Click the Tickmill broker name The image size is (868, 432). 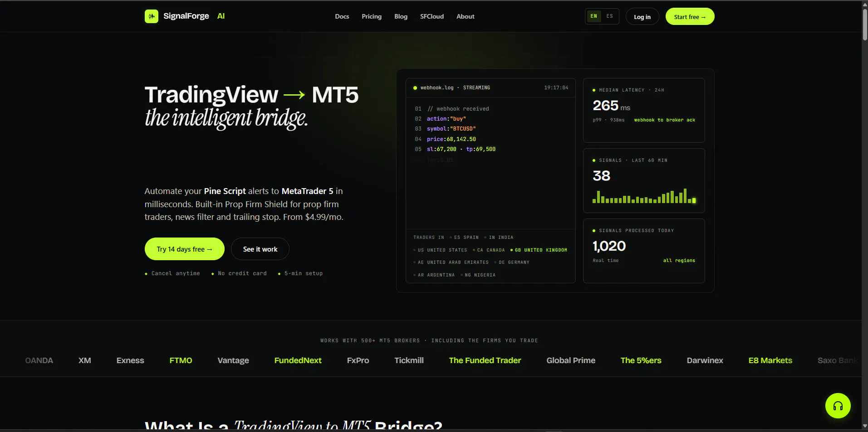tap(409, 360)
